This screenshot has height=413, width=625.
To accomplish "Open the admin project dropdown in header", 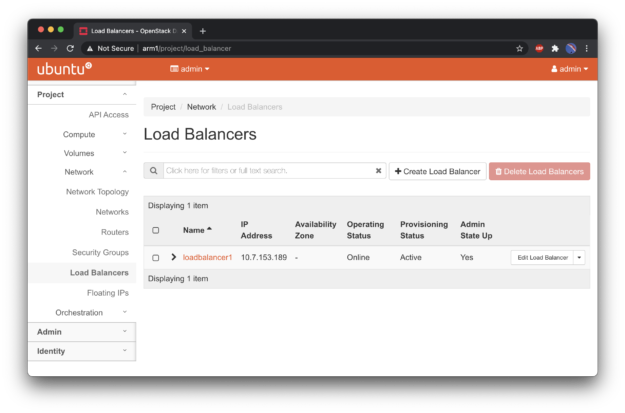I will [x=190, y=69].
